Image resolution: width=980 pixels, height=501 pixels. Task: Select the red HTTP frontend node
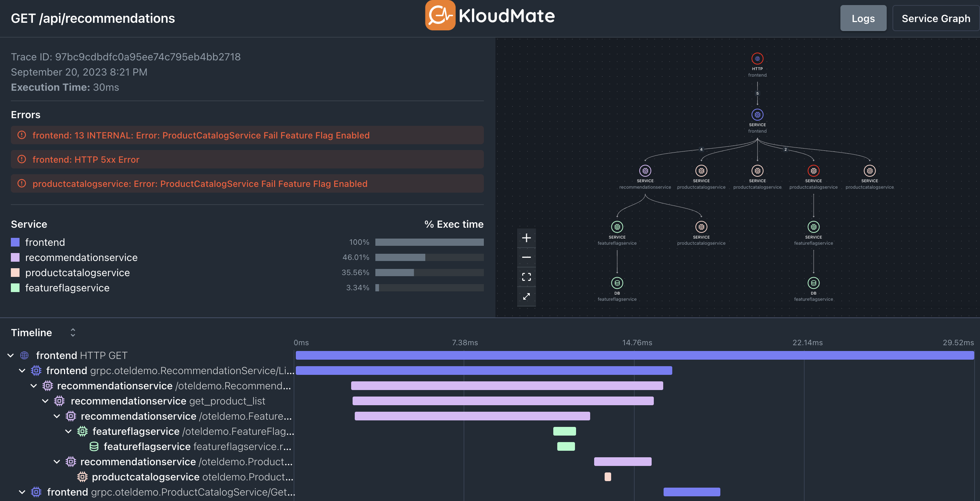pos(757,59)
